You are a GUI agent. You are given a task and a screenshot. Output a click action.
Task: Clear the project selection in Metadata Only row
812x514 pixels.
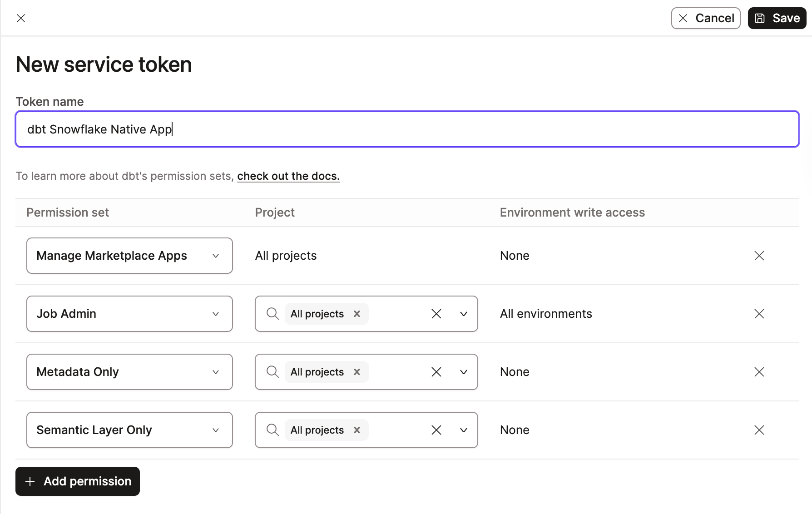tap(436, 372)
